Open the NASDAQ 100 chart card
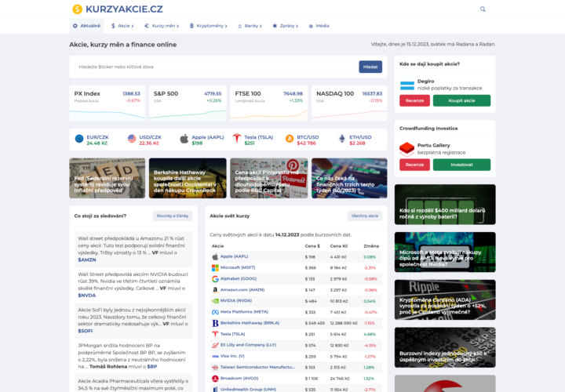 point(349,103)
